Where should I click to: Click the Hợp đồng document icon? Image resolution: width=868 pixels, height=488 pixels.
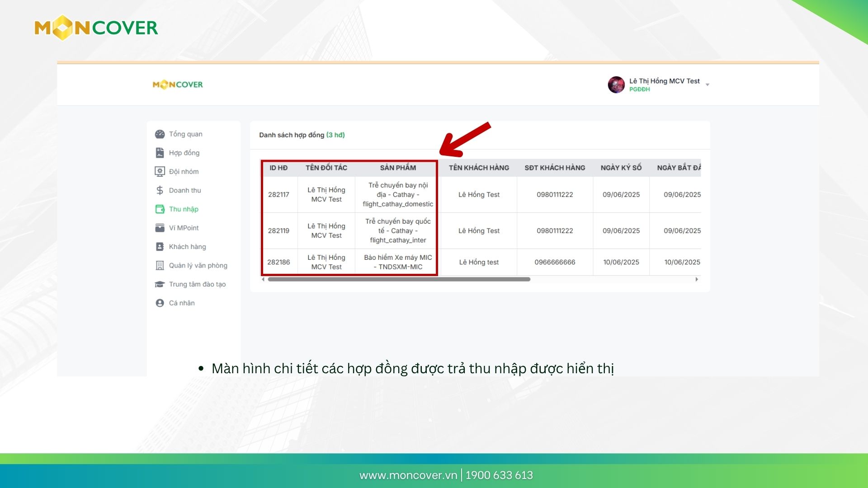coord(160,153)
